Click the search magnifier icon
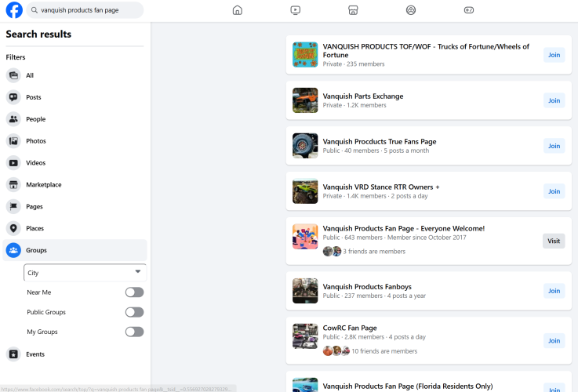Viewport: 578px width, 392px height. point(35,10)
